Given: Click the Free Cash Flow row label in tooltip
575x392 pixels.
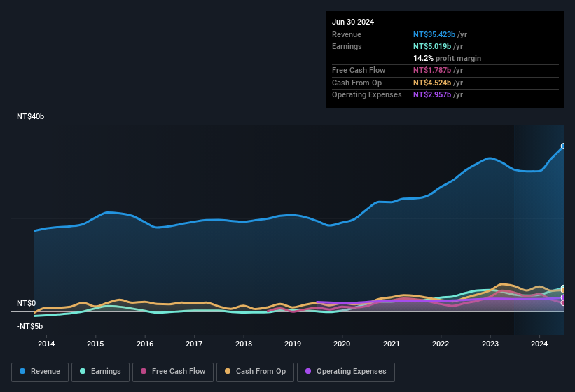Looking at the screenshot, I should 359,70.
